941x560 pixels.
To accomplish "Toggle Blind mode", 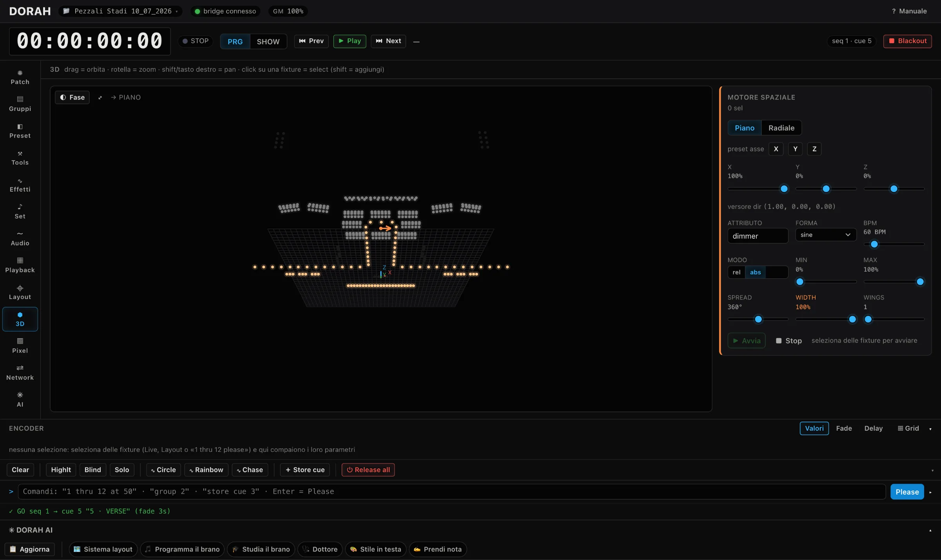I will (x=93, y=470).
